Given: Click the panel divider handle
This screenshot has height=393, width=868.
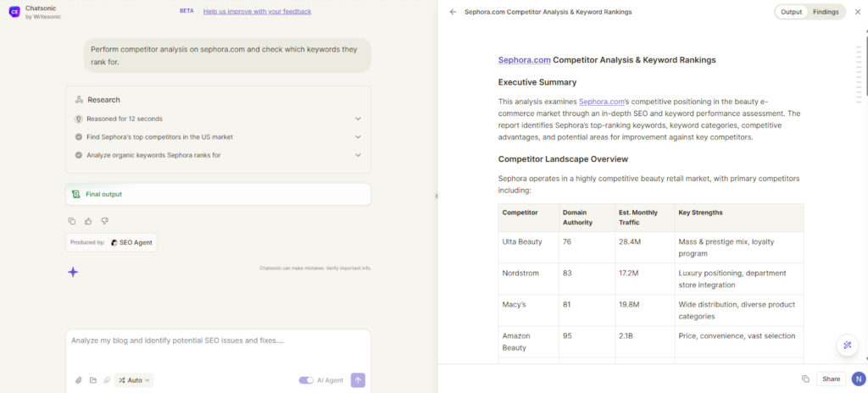Looking at the screenshot, I should 437,196.
